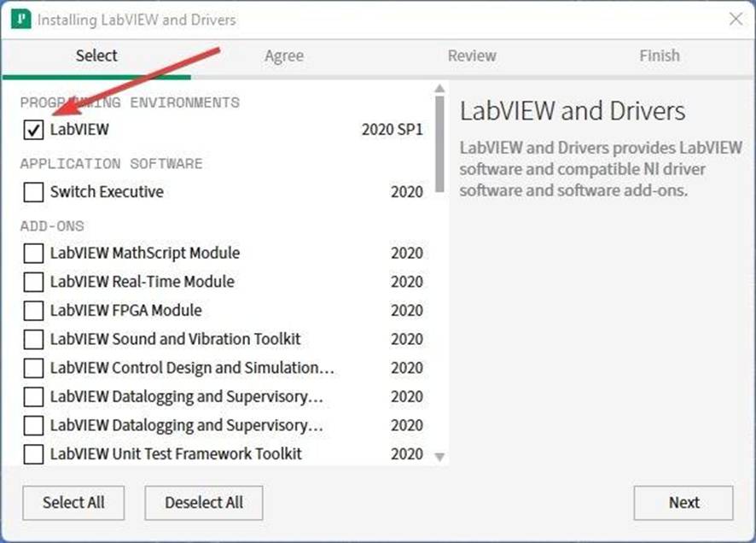Viewport: 756px width, 543px height.
Task: Enable the Switch Executive checkbox
Action: (x=33, y=192)
